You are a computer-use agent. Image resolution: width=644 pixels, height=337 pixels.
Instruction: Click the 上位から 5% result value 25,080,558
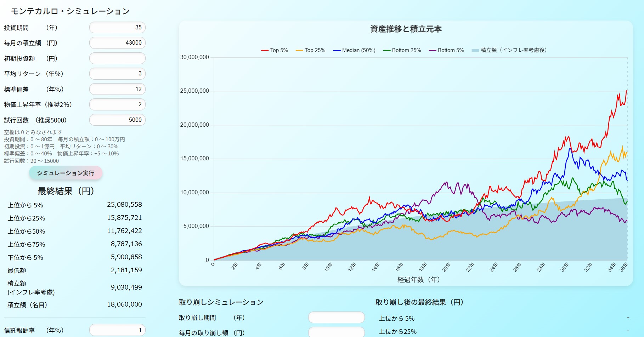coord(124,205)
